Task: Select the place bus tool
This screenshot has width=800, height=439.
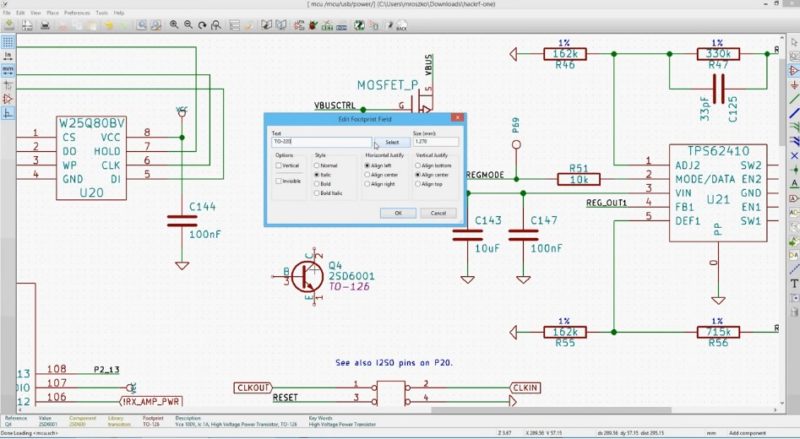Action: click(794, 113)
